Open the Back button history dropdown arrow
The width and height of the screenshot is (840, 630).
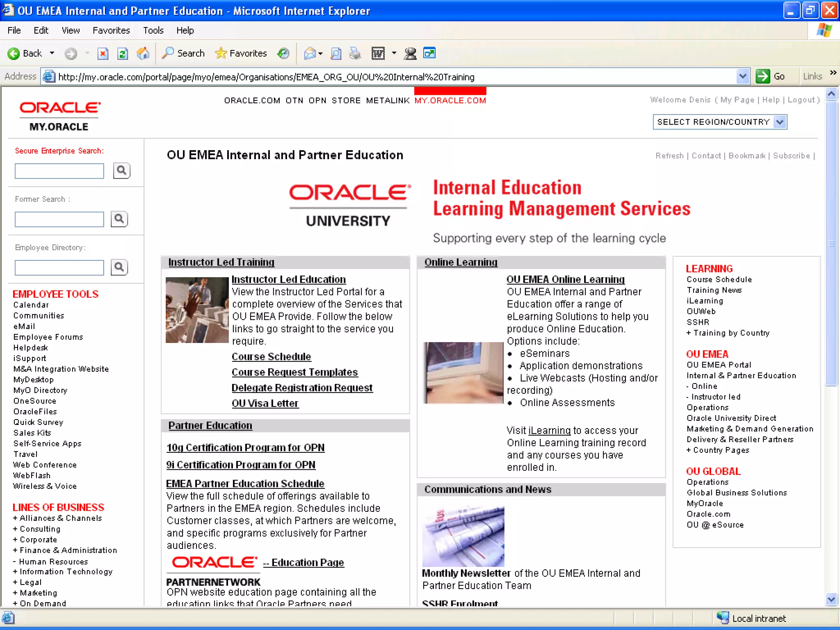(52, 53)
